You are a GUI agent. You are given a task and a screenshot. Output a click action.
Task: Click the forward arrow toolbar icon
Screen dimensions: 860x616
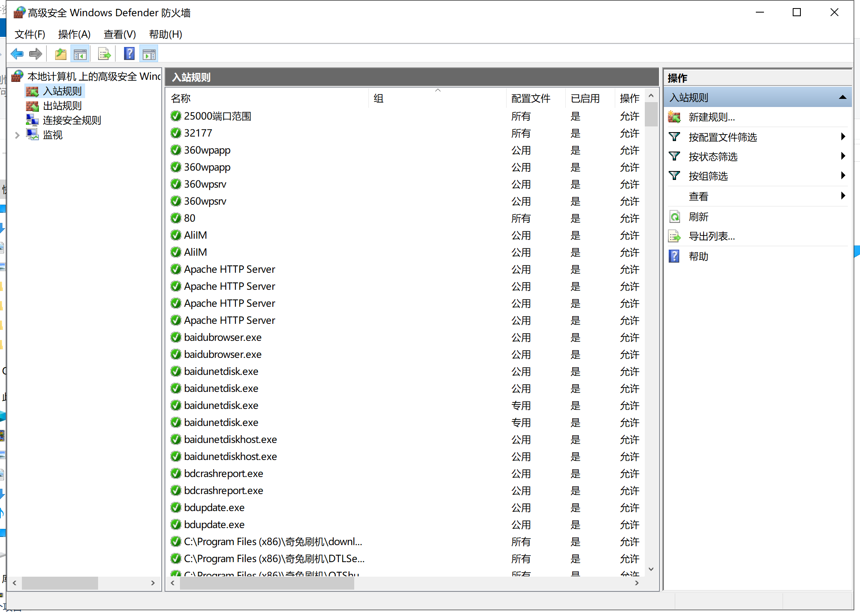click(x=36, y=54)
